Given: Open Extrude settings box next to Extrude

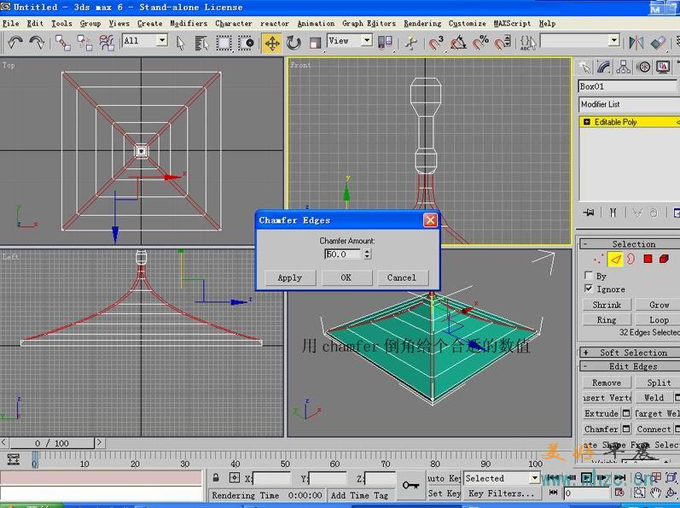Looking at the screenshot, I should tap(626, 413).
